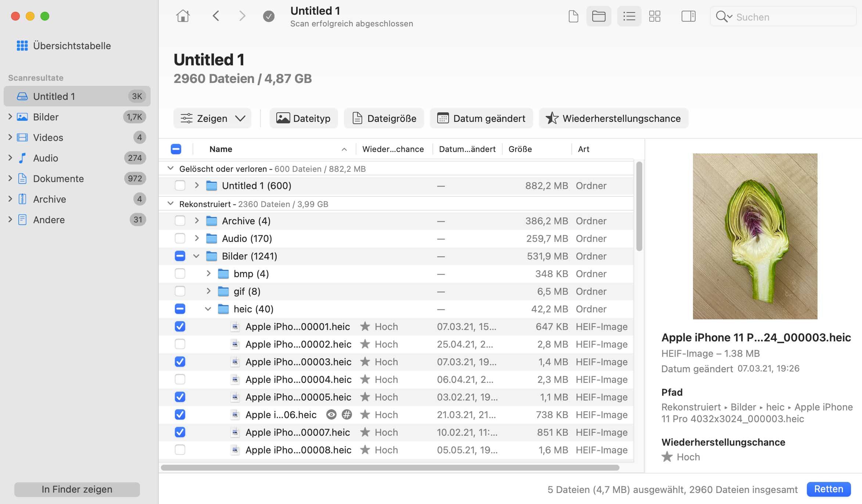Click In Finder zeigen button

click(x=77, y=489)
